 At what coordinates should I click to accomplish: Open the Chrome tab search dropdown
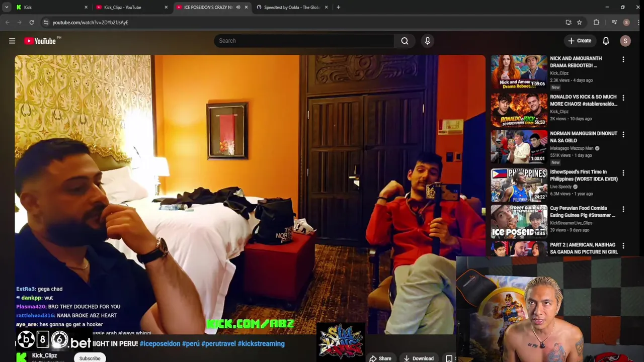point(7,7)
